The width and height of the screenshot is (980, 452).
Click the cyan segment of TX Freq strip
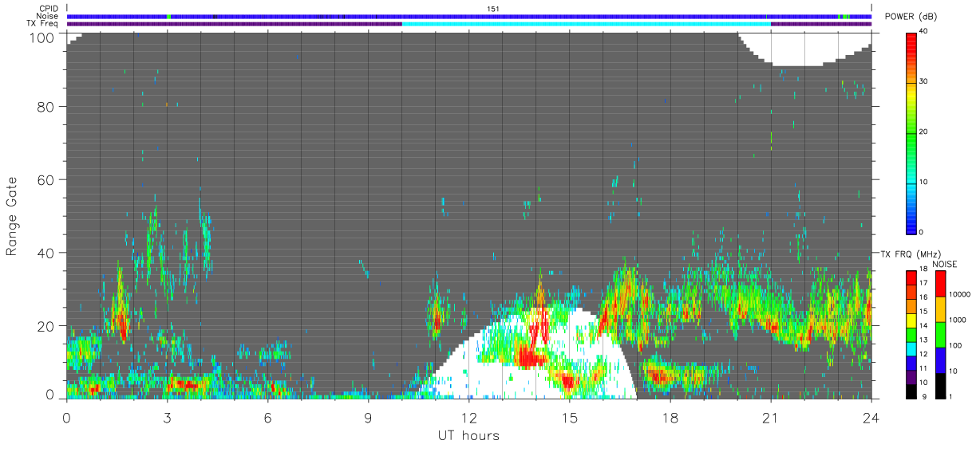point(587,24)
